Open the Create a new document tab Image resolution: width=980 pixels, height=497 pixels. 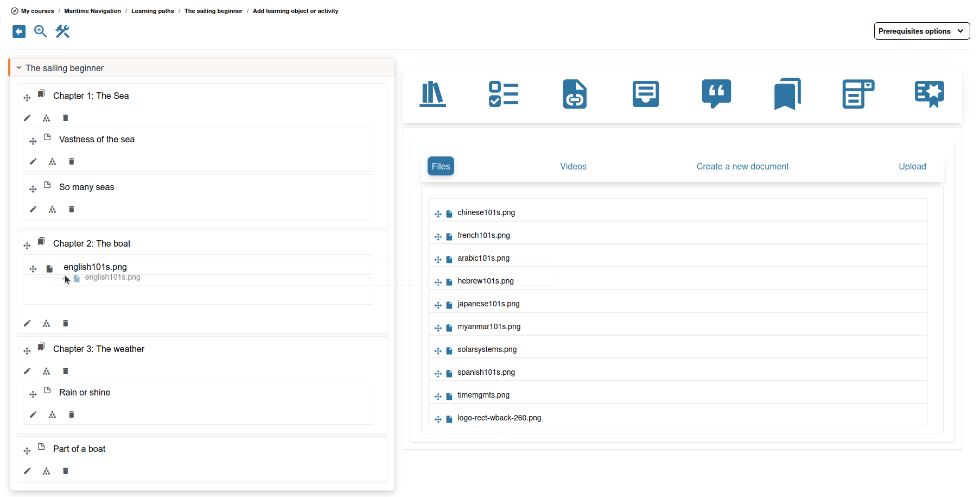(x=742, y=166)
